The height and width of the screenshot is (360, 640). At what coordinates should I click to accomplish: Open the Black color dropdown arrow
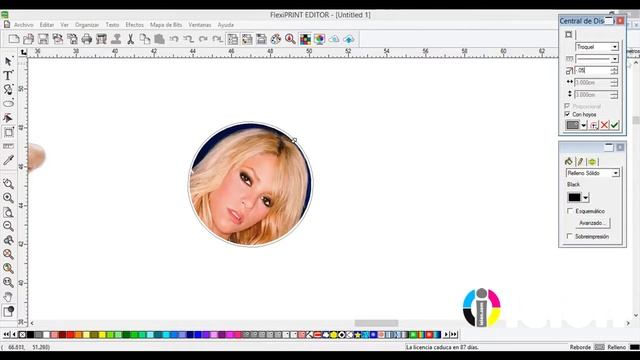[586, 198]
